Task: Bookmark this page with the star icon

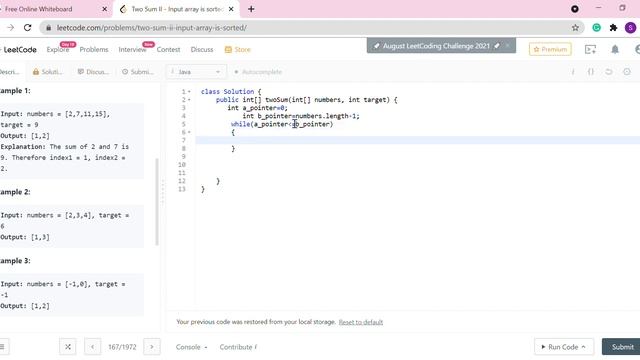Action: tap(575, 28)
